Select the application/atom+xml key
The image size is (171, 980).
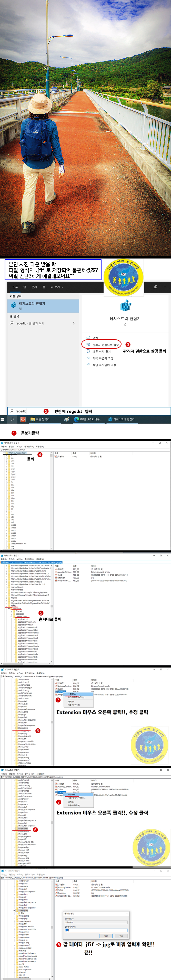pos(27,622)
